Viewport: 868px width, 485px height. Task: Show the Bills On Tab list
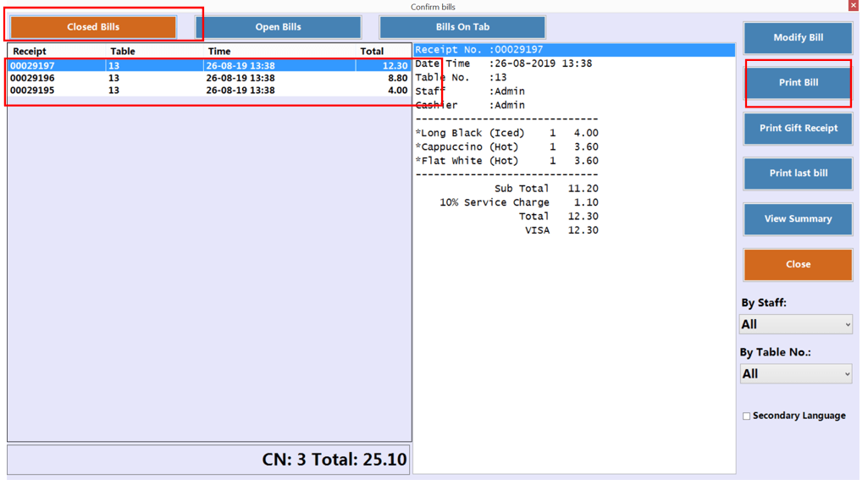click(462, 27)
